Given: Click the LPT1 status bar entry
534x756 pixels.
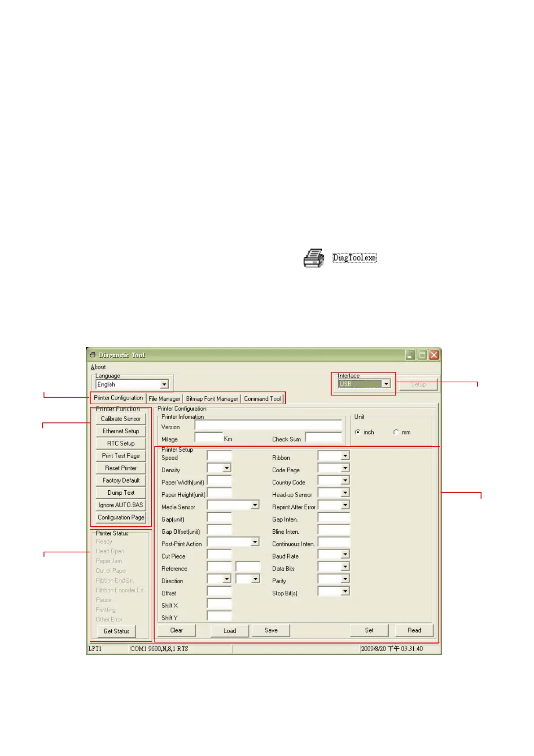Looking at the screenshot, I should (x=95, y=649).
